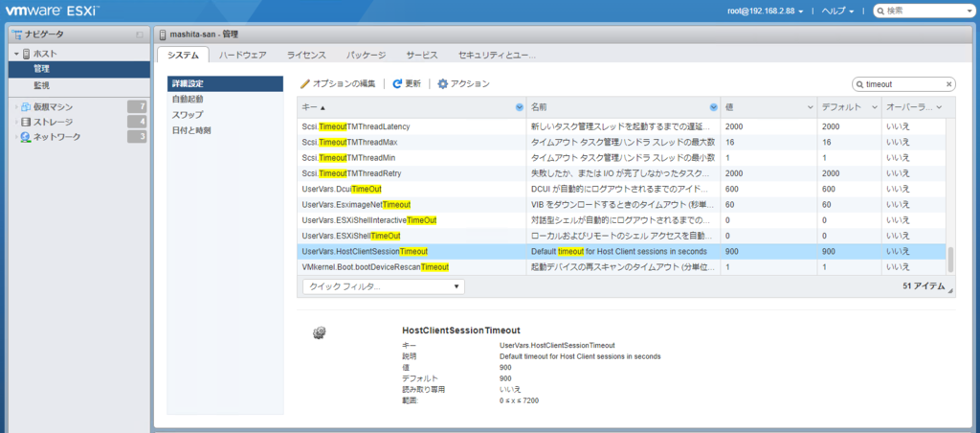Click the host icon in mashita-san title bar
Viewport: 980px width, 433px height.
pyautogui.click(x=163, y=34)
